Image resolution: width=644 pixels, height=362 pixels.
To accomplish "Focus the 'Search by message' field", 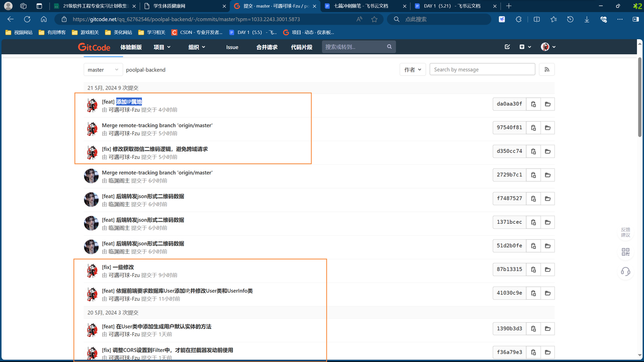I will click(x=482, y=69).
